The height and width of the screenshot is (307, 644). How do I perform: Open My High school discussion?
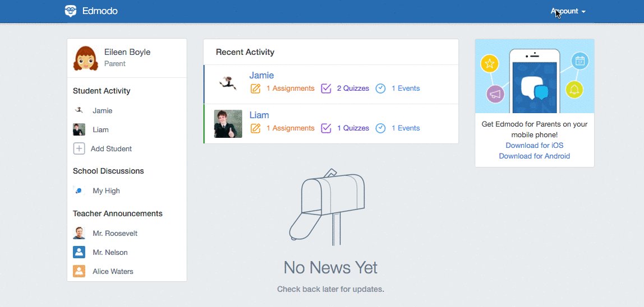point(107,191)
